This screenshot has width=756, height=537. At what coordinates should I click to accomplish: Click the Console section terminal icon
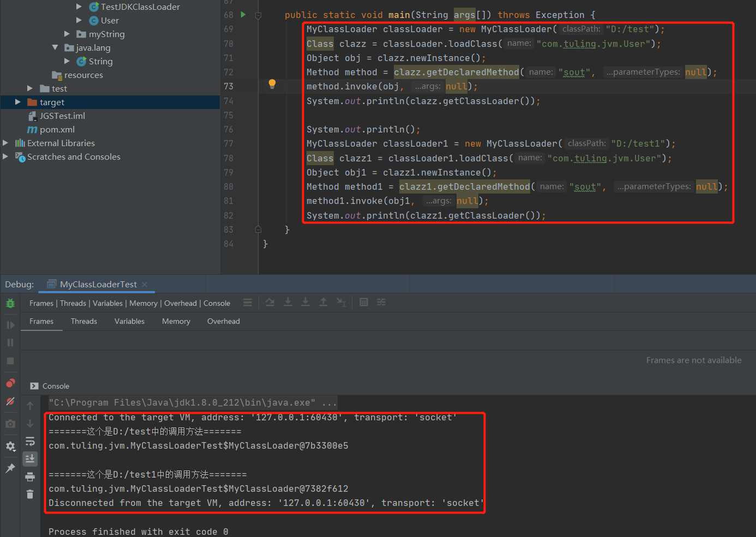[34, 386]
